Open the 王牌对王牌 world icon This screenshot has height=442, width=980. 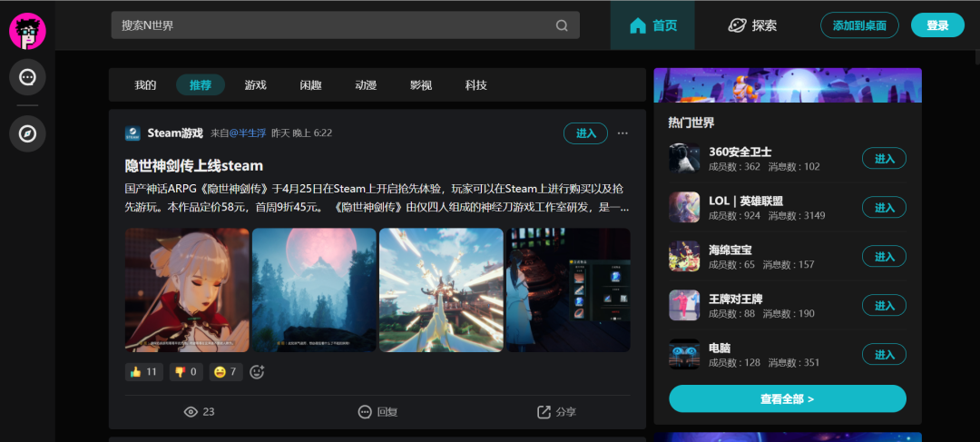[684, 305]
